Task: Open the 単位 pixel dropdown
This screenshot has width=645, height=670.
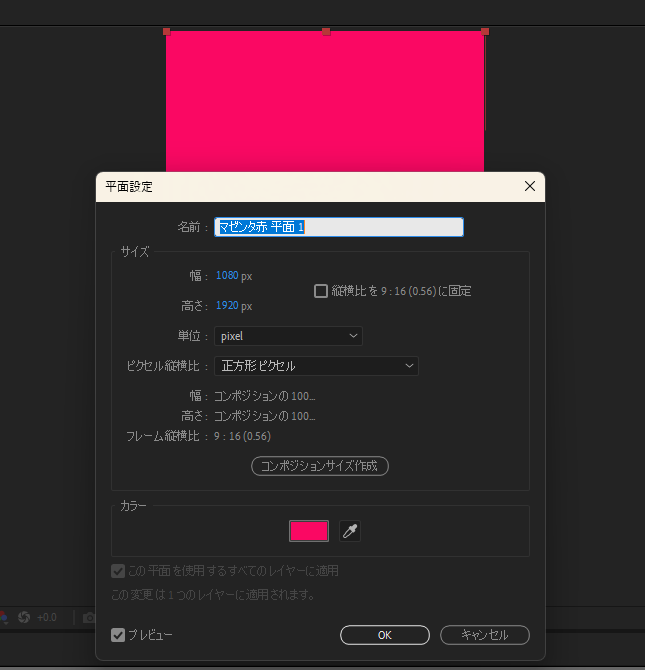Action: tap(288, 336)
